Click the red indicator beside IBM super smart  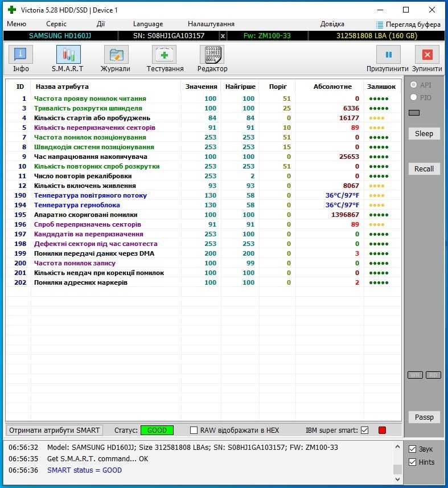click(383, 430)
